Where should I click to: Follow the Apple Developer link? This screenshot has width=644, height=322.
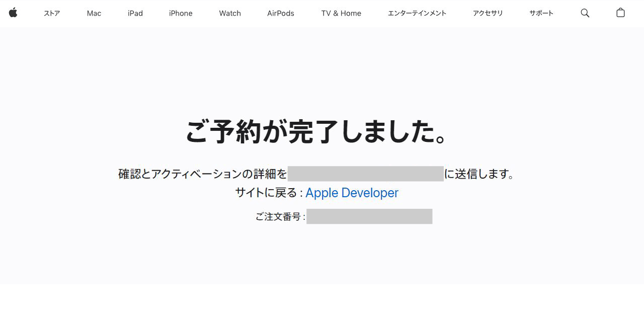click(x=352, y=193)
